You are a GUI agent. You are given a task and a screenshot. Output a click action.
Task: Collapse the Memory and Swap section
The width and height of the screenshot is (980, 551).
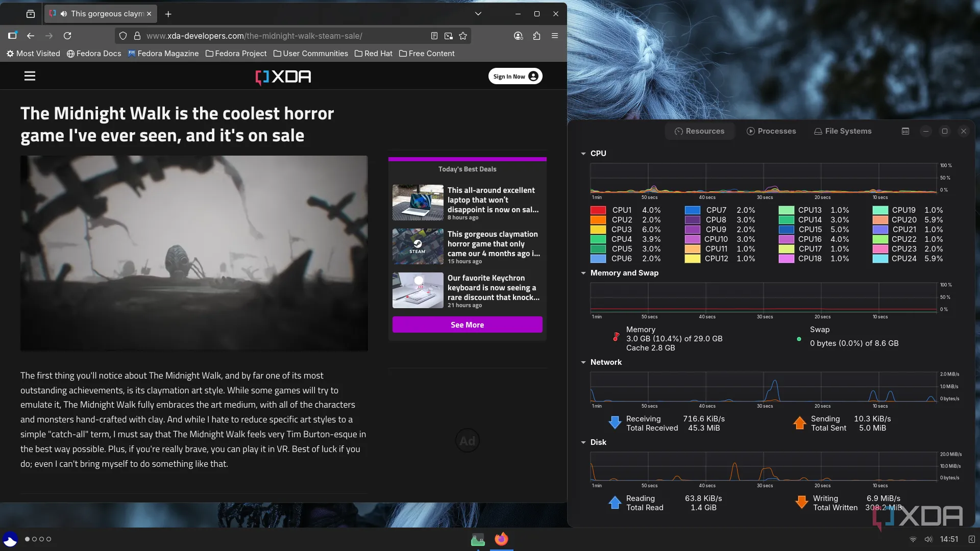[x=583, y=273]
